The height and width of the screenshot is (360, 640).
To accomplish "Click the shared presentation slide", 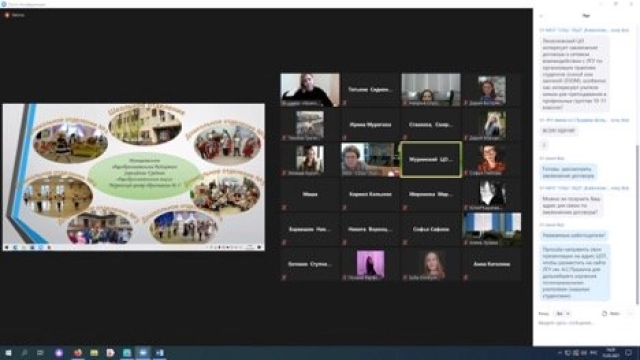I will (x=133, y=177).
